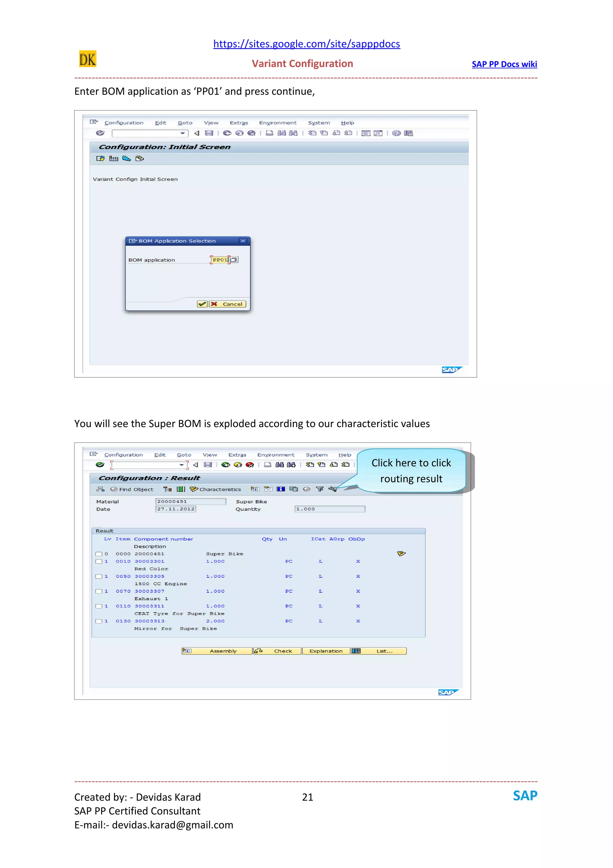Click the filter funnel icon in Result toolbar
613x868 pixels.
[320, 489]
